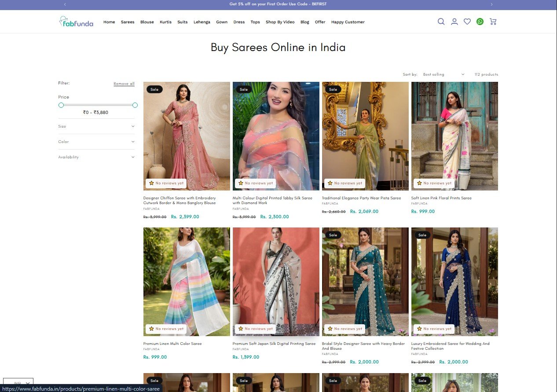Open WhatsApp chat icon in header
Viewport: 557px width, 392px height.
click(480, 22)
